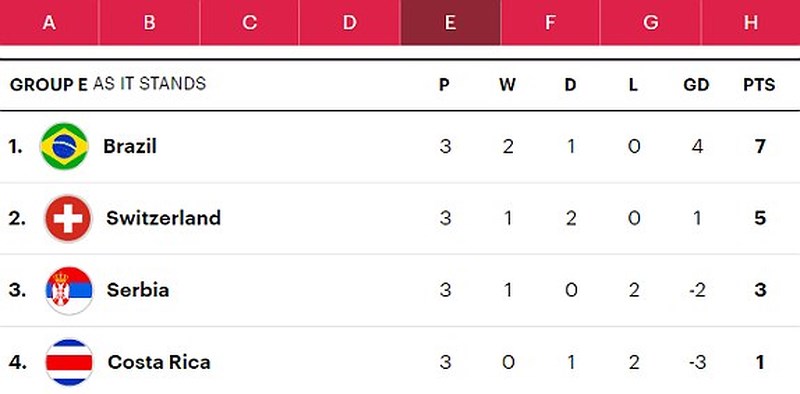Click the Serbia flag icon

click(x=69, y=290)
